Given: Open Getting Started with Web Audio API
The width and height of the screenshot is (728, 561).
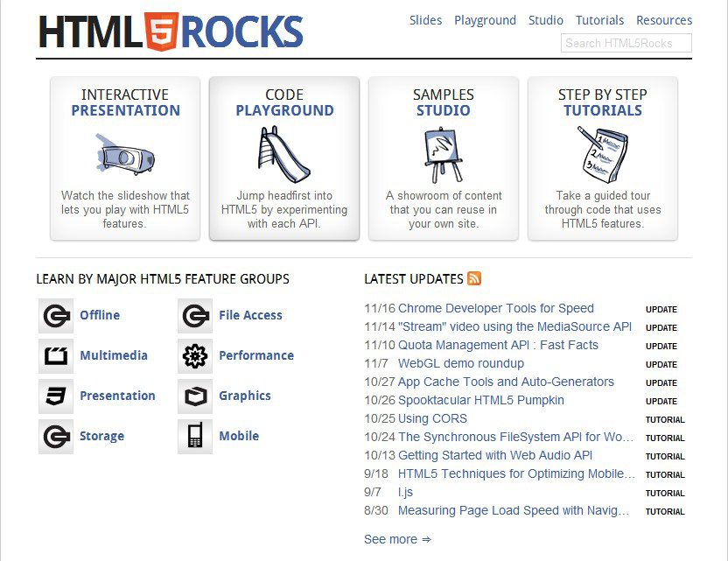Looking at the screenshot, I should [495, 456].
